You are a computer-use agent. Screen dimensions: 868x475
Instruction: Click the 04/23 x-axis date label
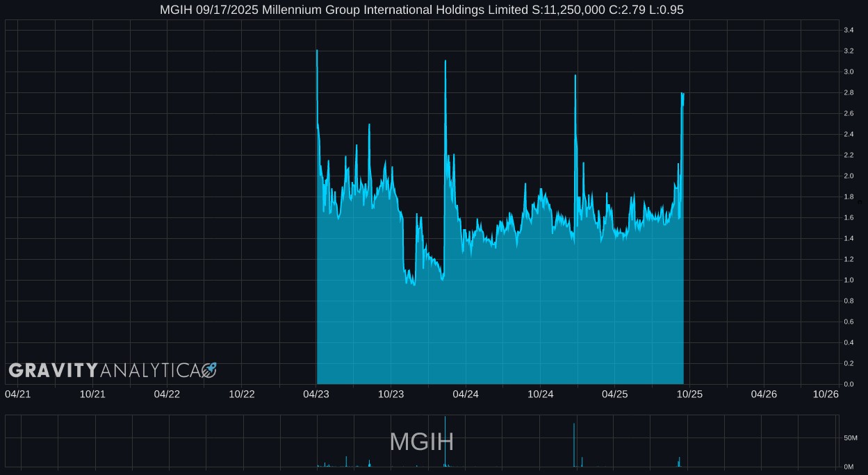(x=316, y=394)
